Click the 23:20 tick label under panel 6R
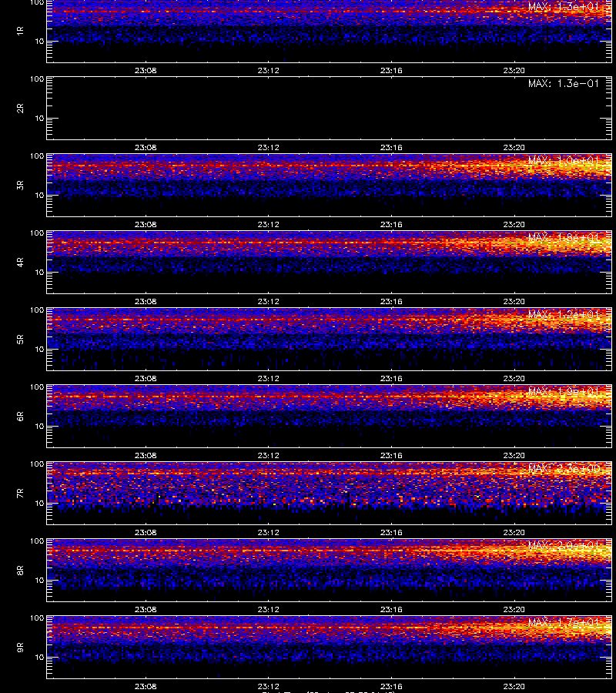 514,455
